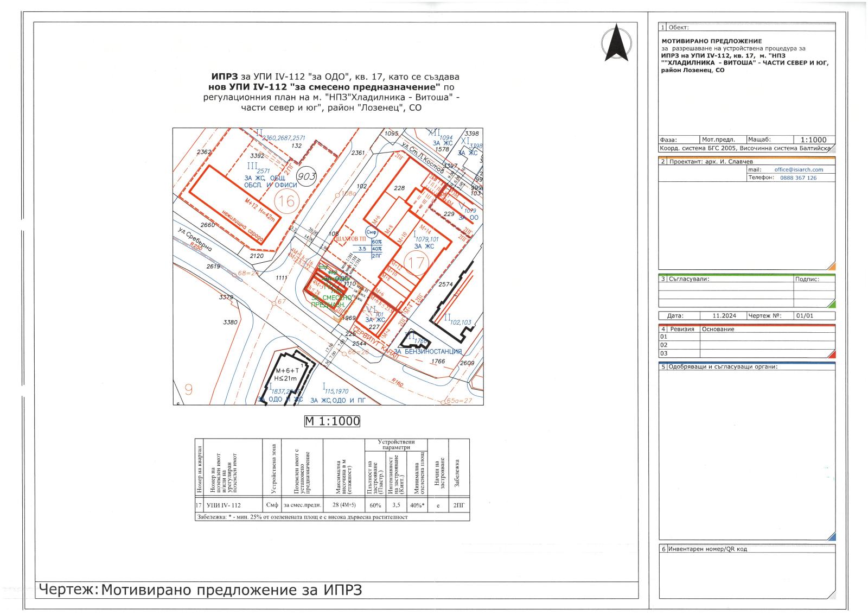
Task: Open the office@isiarch.com email link
Action: coord(798,169)
